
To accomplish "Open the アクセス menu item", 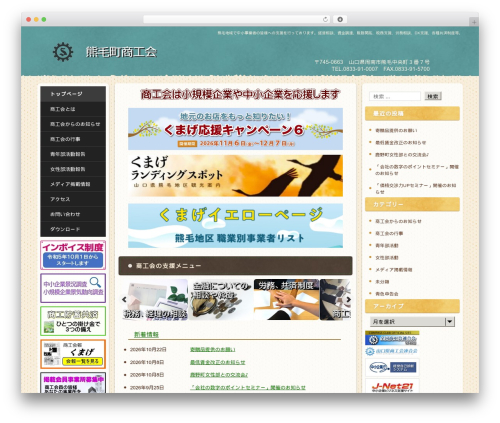I will tap(73, 199).
